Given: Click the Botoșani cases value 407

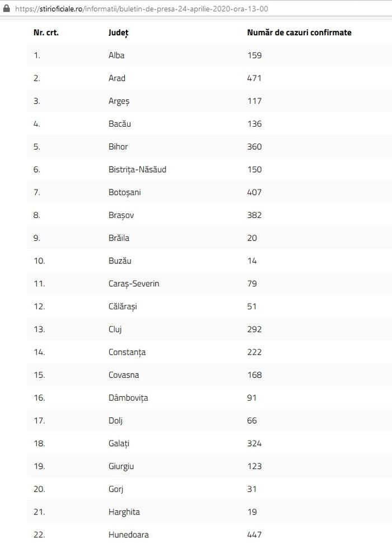Looking at the screenshot, I should 254,192.
